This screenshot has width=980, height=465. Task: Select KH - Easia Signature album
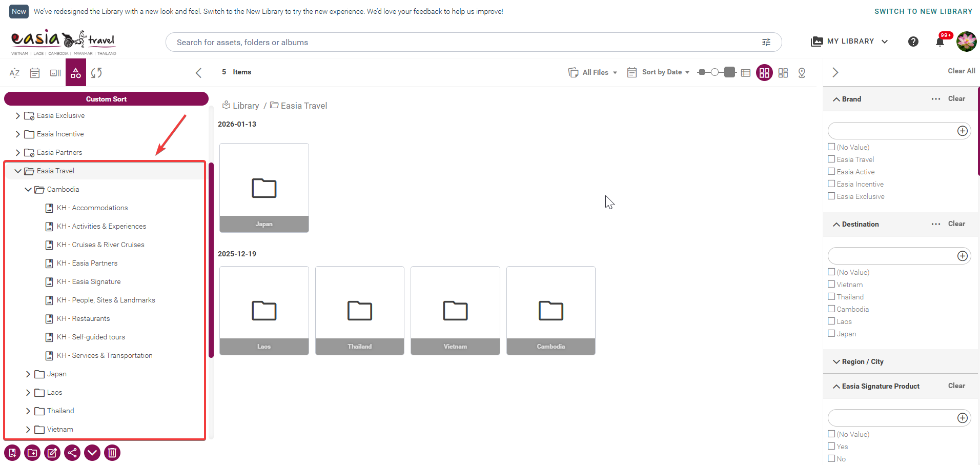tap(89, 281)
